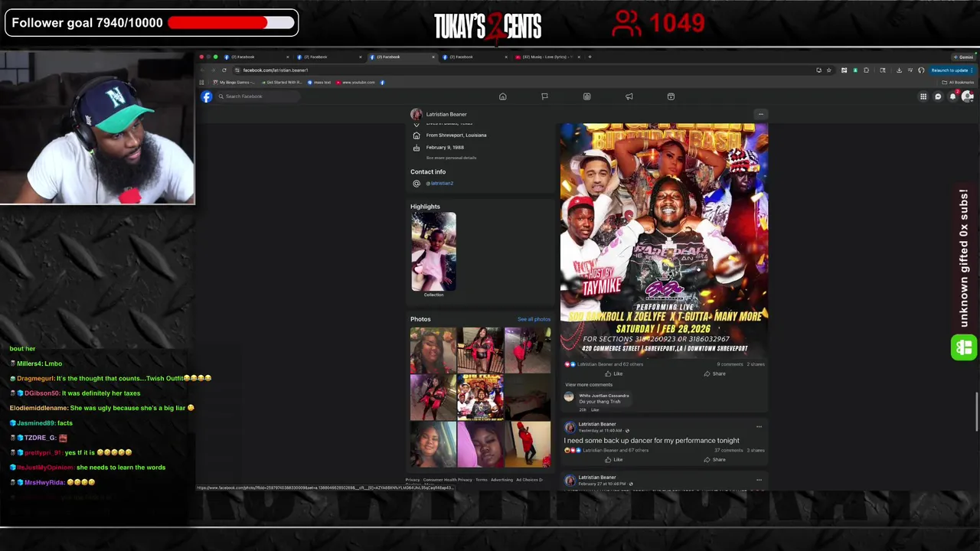
Task: Share the back up dancer post
Action: click(x=714, y=459)
